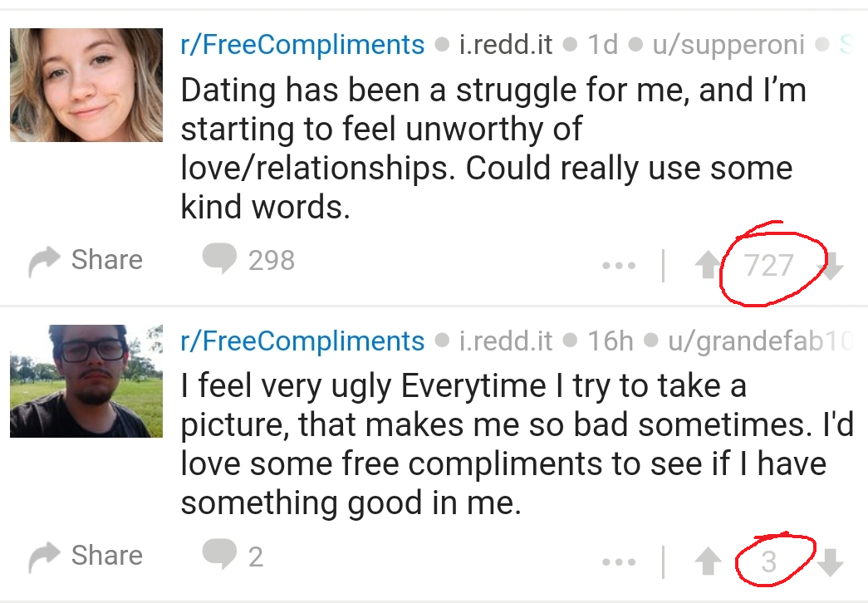The height and width of the screenshot is (603, 868).
Task: Visit r/FreeCompliments from the first post
Action: click(x=302, y=44)
